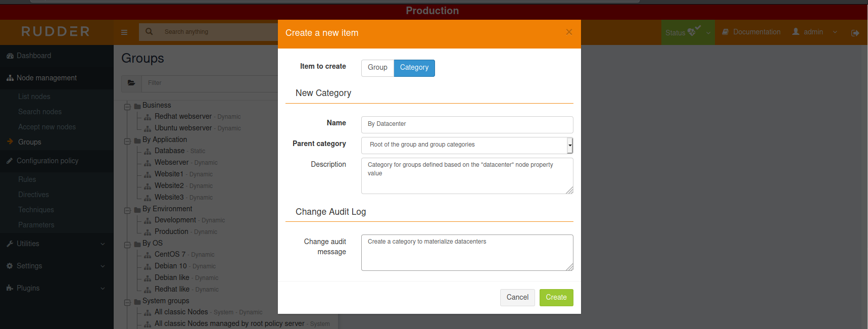Viewport: 868px width, 329px height.
Task: Click the Plugins puzzle icon
Action: coord(10,288)
